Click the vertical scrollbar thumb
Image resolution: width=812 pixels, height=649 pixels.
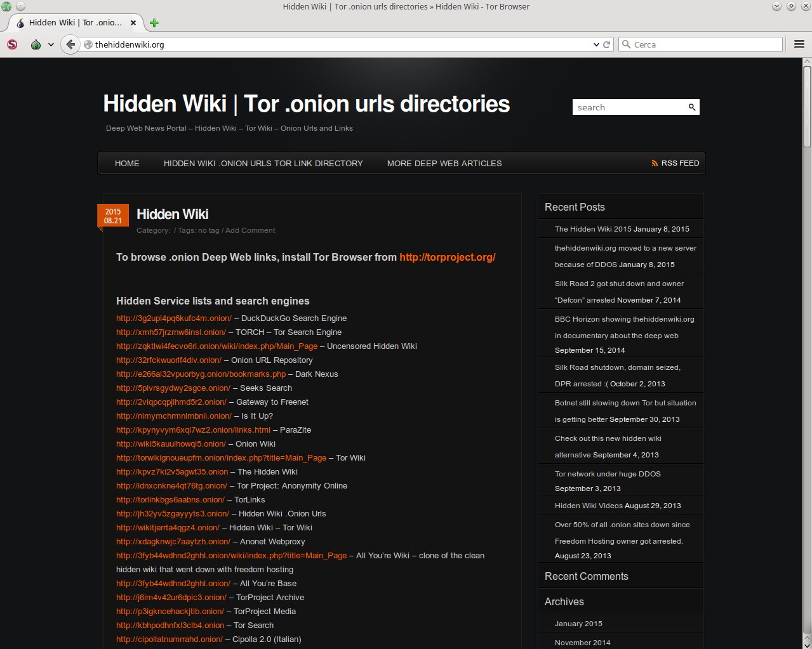tap(807, 107)
